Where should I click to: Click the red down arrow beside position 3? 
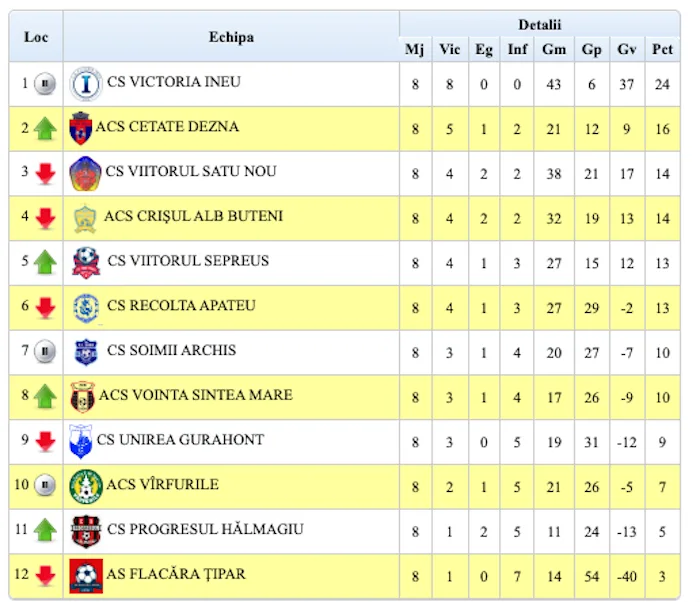(x=44, y=173)
